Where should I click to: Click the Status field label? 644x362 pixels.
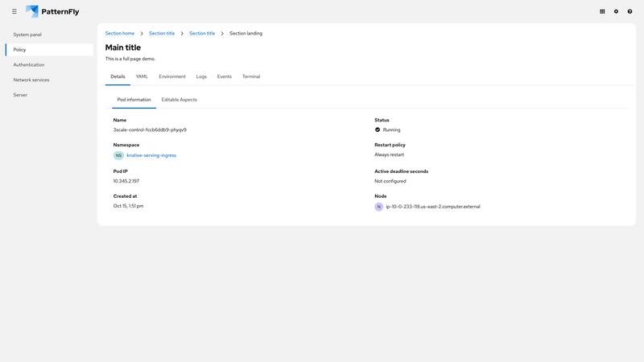[382, 120]
